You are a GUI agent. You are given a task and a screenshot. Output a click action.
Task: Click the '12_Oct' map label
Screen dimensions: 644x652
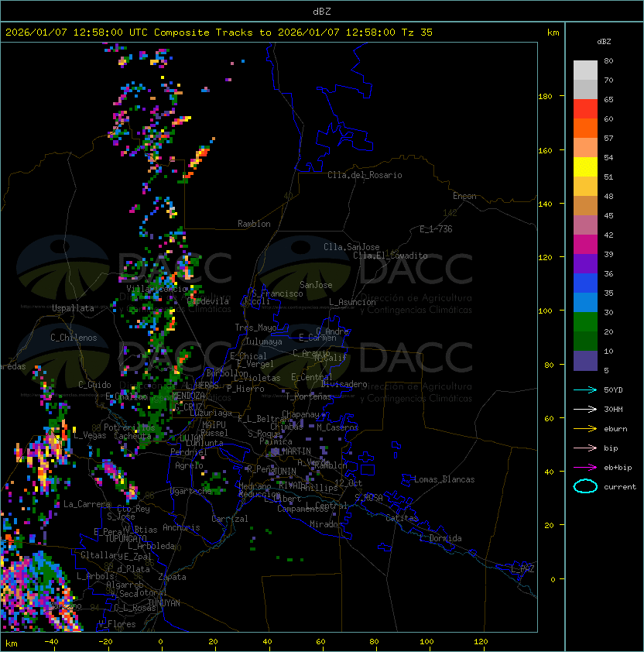(348, 483)
